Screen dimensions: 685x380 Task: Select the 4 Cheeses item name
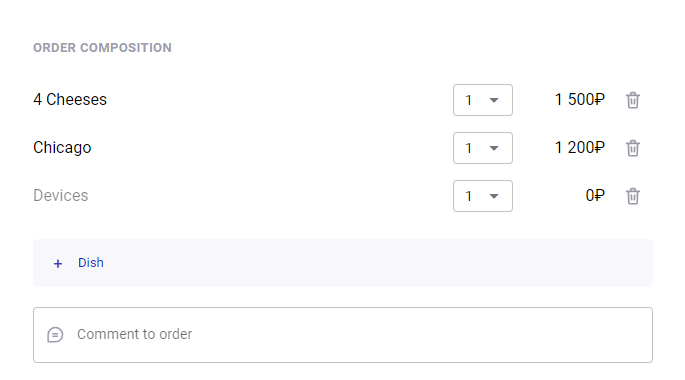[x=70, y=100]
